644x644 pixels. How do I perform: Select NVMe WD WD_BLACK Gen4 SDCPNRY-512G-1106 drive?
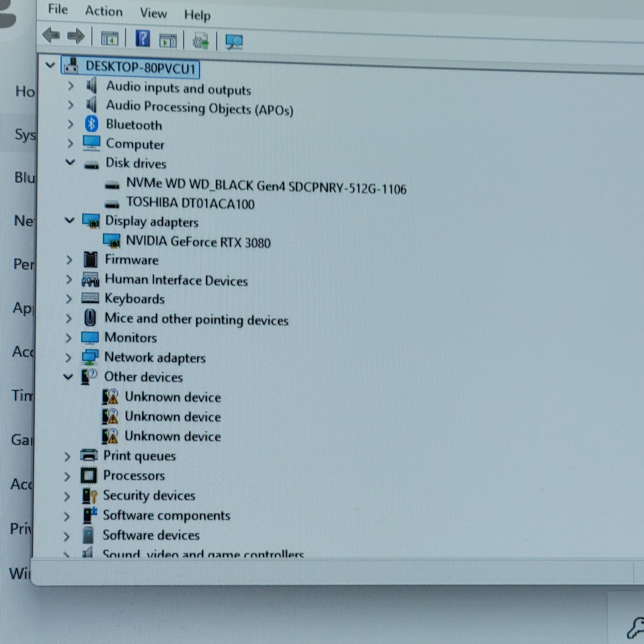(x=266, y=186)
